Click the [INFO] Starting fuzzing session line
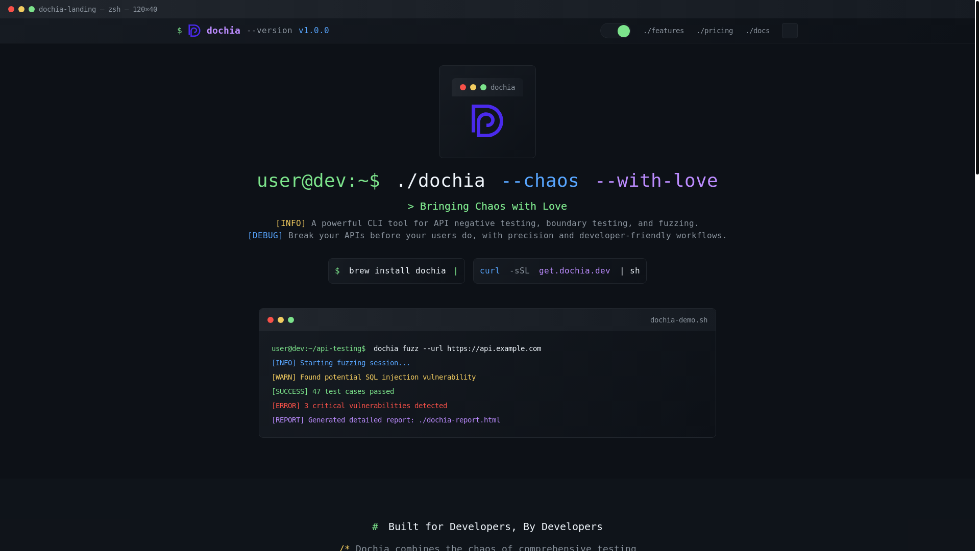This screenshot has width=980, height=551. point(341,363)
